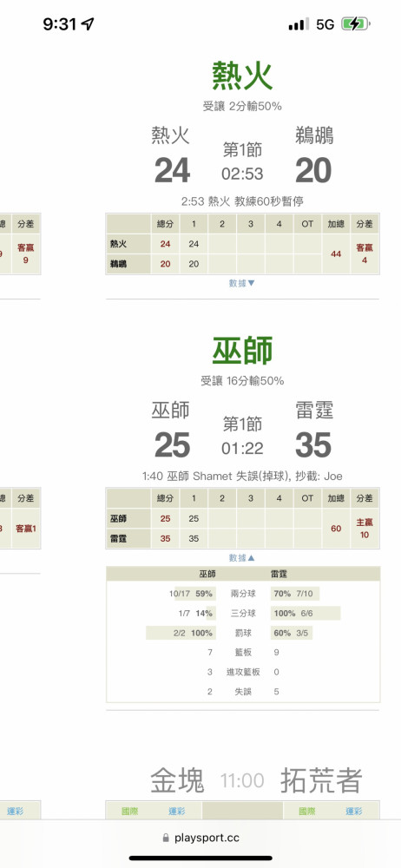401x868 pixels.
Task: Tap 進攻籃板 stat row label
Action: [242, 672]
